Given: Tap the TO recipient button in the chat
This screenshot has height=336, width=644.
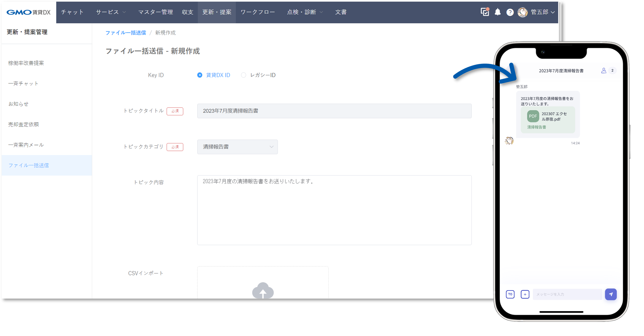Looking at the screenshot, I should pos(510,294).
